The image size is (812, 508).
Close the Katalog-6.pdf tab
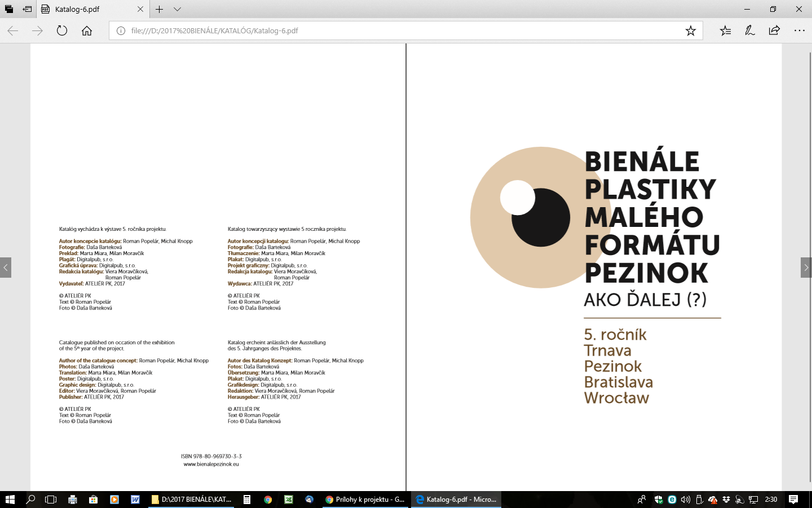[140, 9]
